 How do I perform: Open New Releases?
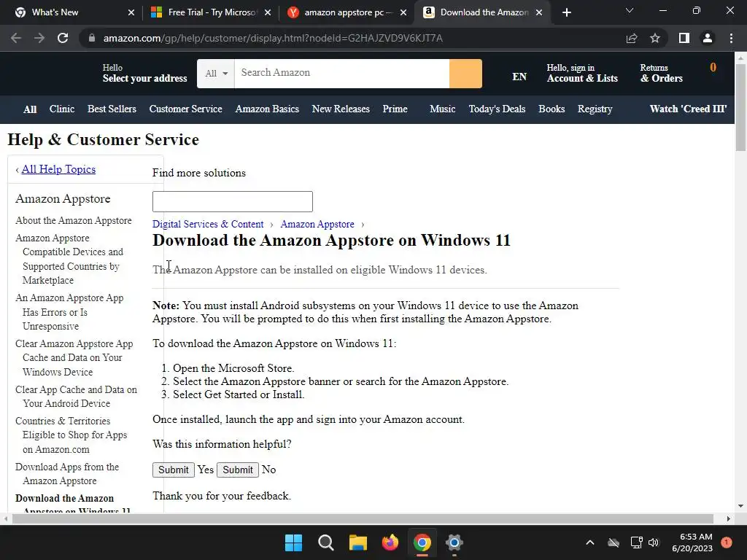point(341,109)
